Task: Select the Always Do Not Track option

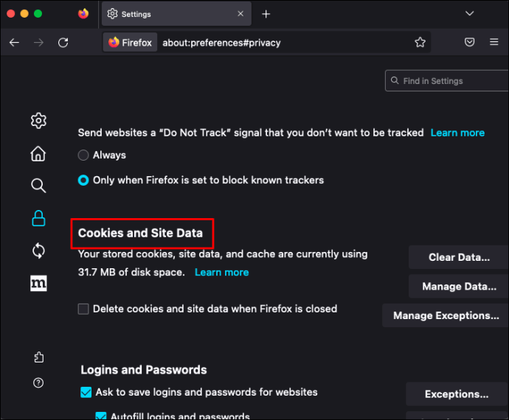Action: [x=84, y=155]
